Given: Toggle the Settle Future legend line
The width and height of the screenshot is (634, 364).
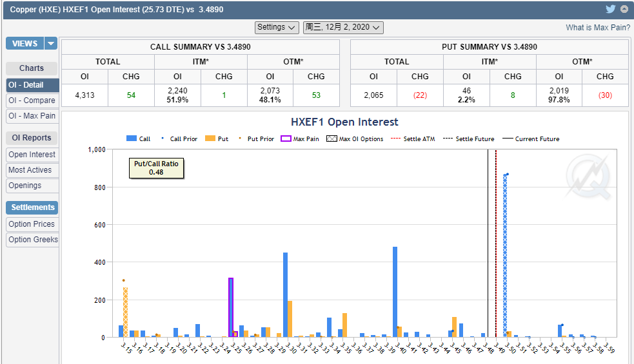Looking at the screenshot, I should [x=448, y=139].
